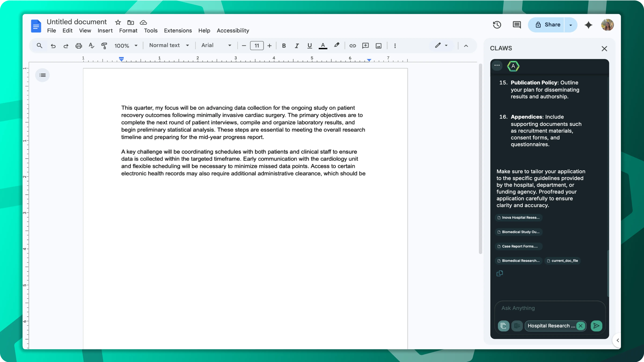Open the Format menu
This screenshot has height=362, width=644.
(128, 30)
